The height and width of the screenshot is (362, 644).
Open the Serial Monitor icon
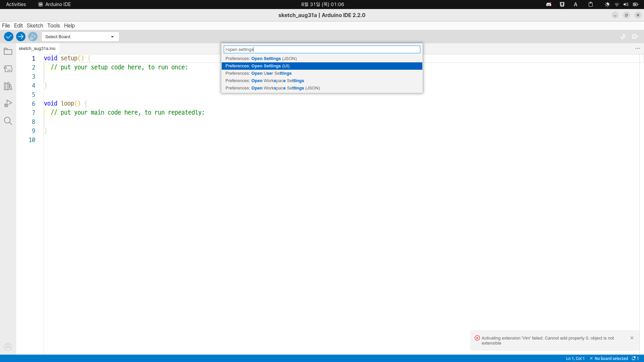[635, 37]
